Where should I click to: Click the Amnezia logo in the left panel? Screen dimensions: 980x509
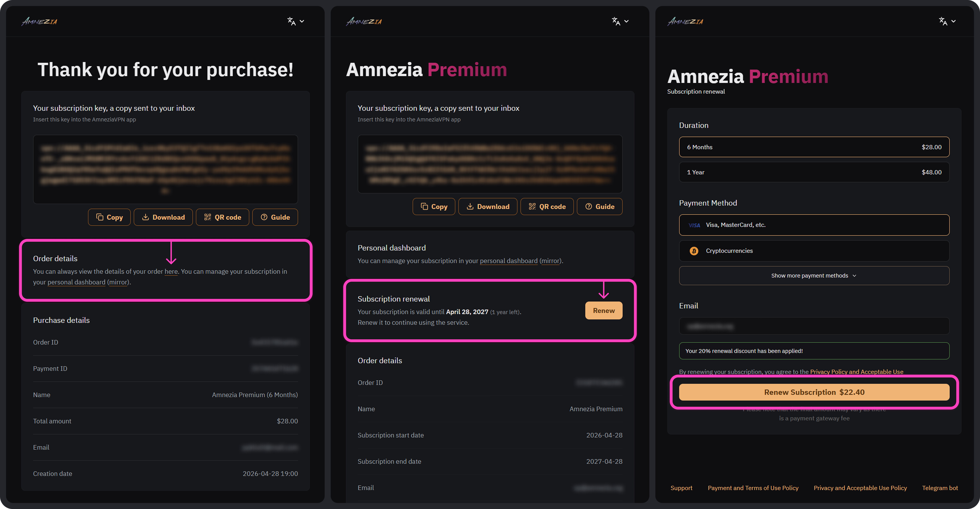tap(39, 21)
